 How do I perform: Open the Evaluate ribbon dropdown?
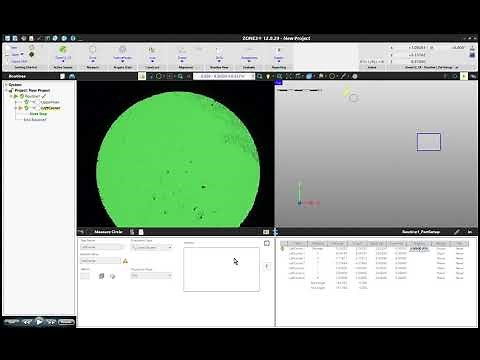249,61
